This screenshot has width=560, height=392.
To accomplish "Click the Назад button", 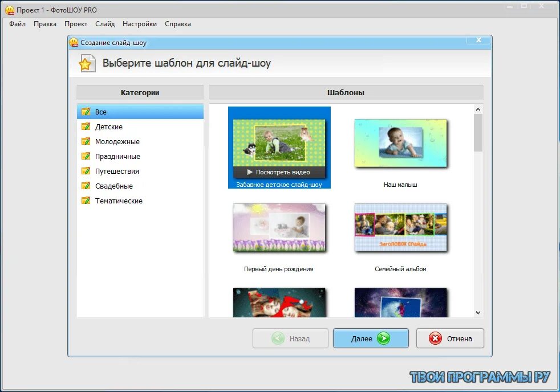I will (x=290, y=338).
